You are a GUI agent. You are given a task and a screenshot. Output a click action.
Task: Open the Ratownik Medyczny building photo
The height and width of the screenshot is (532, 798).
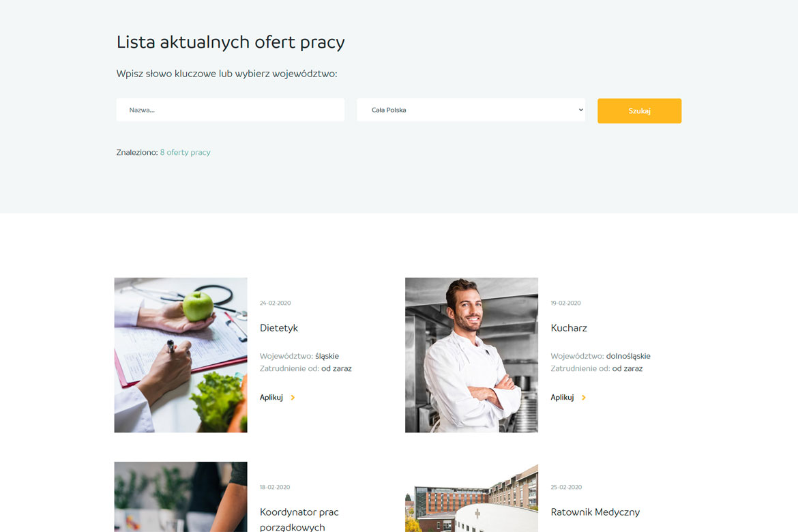(x=471, y=497)
